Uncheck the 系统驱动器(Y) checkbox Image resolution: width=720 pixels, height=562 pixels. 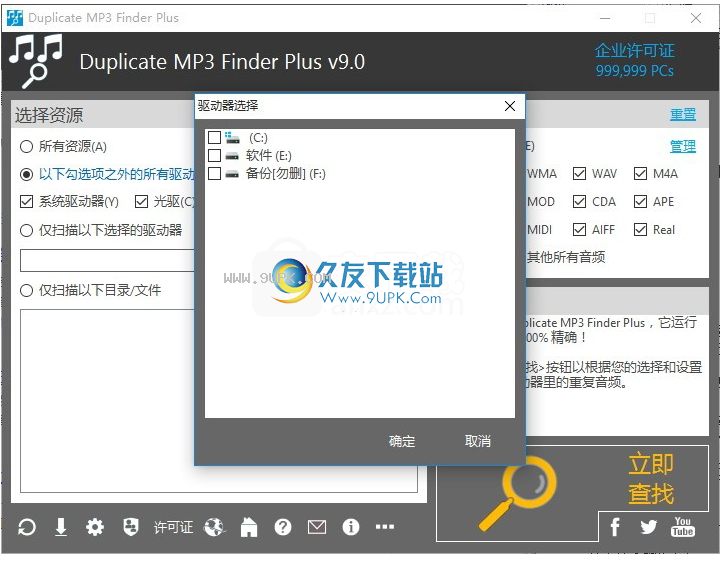tap(27, 202)
